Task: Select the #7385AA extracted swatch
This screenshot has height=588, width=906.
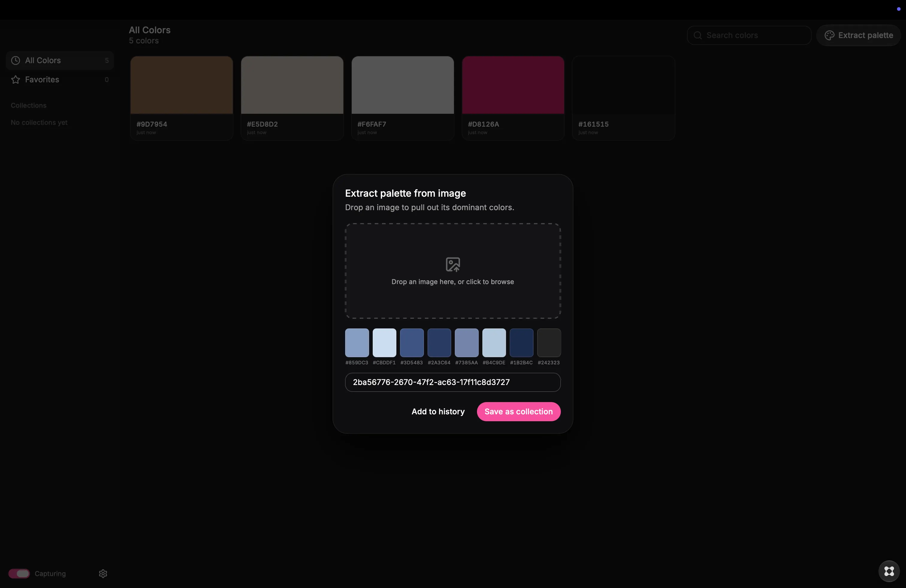Action: click(x=466, y=343)
